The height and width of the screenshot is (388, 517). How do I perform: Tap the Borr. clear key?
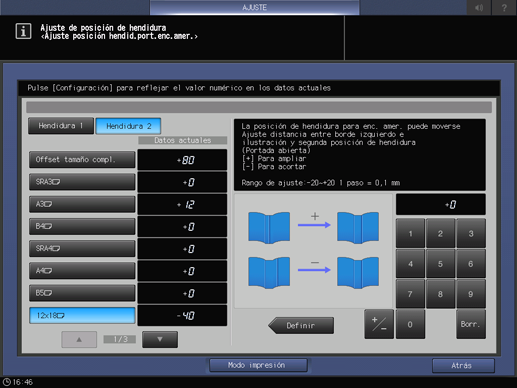click(x=471, y=324)
